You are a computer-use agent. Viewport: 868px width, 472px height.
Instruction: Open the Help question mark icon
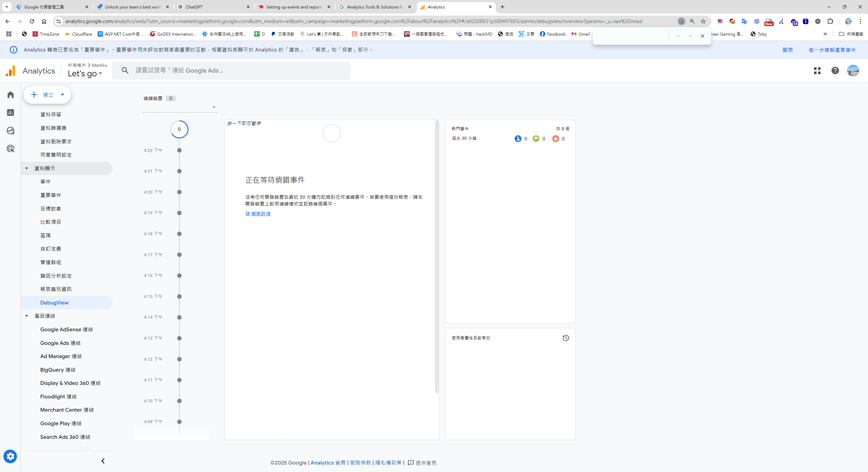coord(835,71)
